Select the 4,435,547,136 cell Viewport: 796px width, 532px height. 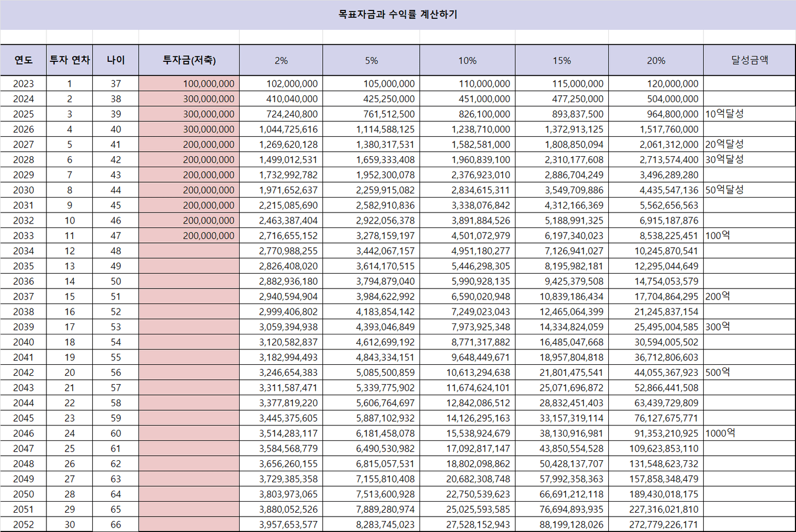[656, 190]
